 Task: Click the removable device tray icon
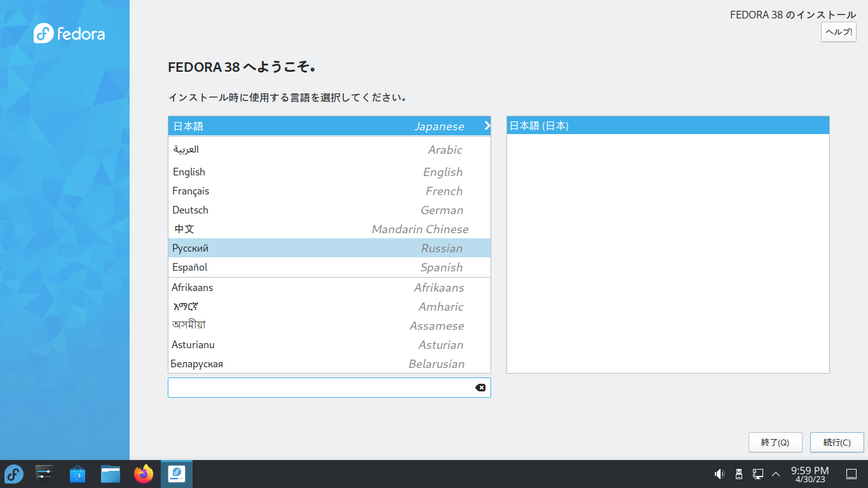point(738,474)
